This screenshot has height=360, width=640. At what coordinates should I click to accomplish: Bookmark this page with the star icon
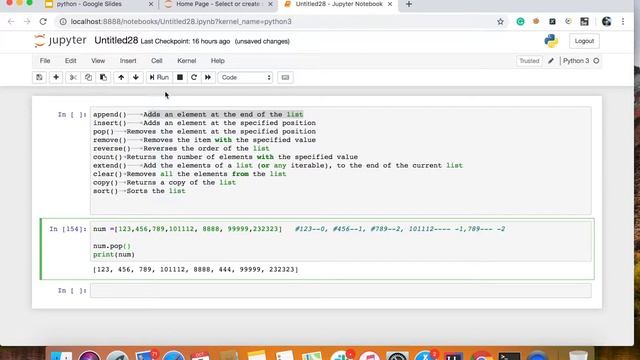[x=500, y=22]
